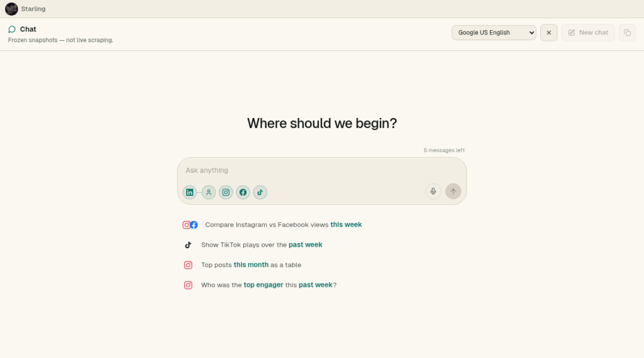Click TikTok icon next to plays suggestion

188,245
